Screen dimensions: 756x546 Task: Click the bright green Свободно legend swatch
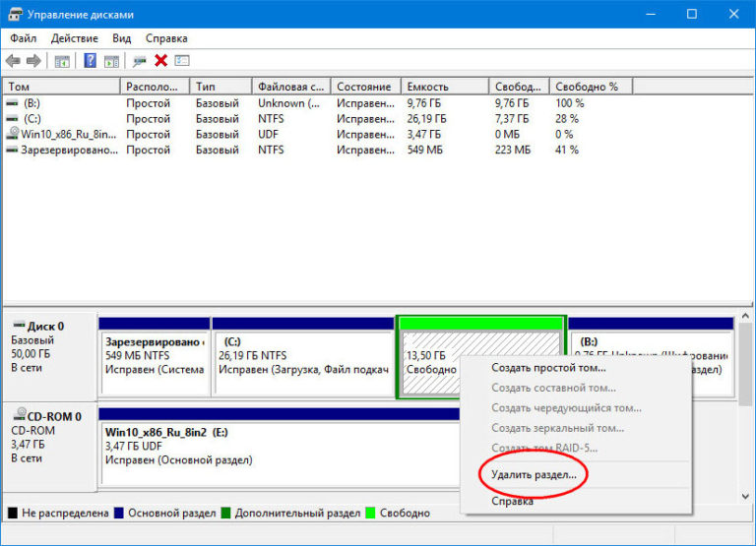pyautogui.click(x=371, y=513)
